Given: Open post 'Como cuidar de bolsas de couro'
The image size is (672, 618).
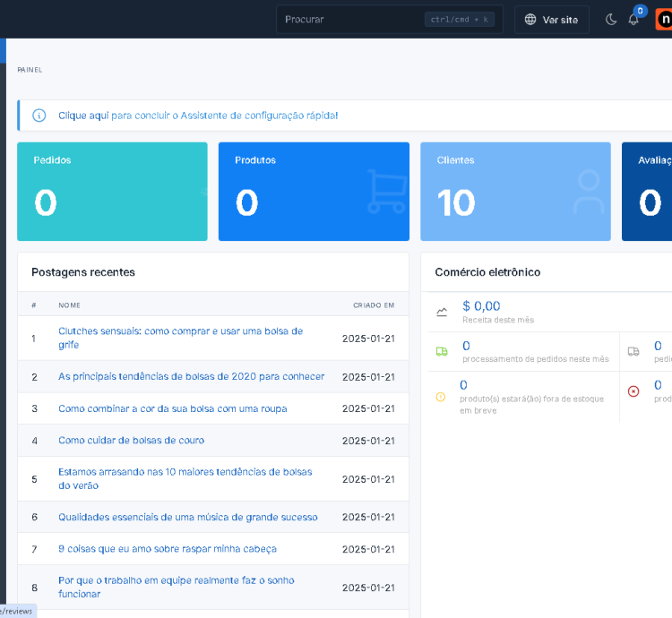Looking at the screenshot, I should click(x=131, y=441).
